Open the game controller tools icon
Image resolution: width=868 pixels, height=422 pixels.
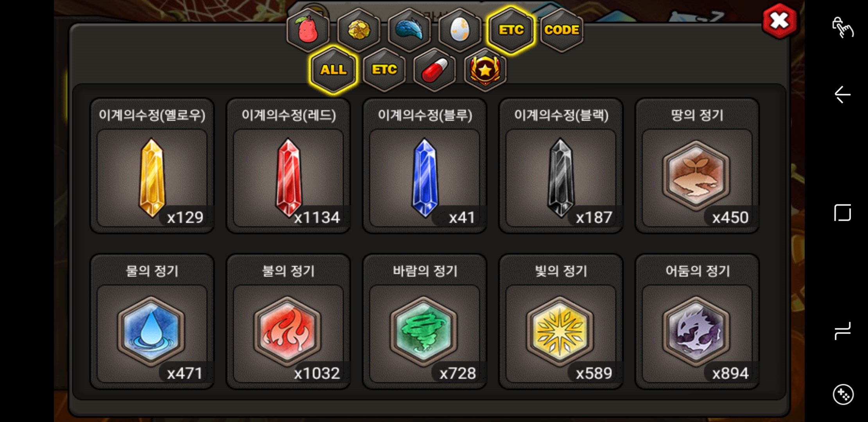coord(843,395)
